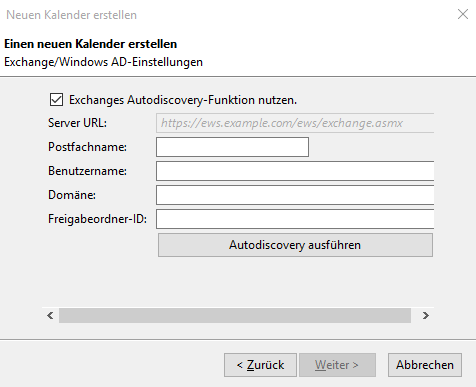The width and height of the screenshot is (476, 387).
Task: Close the Neuen Kalender erstellen window
Action: [463, 14]
